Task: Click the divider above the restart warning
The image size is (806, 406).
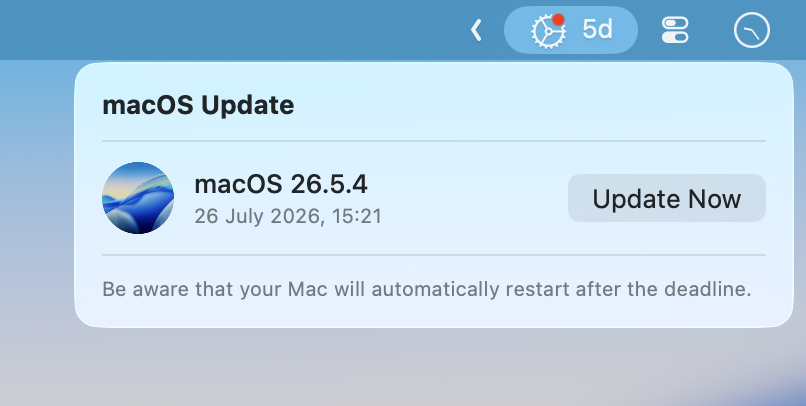Action: [x=434, y=254]
